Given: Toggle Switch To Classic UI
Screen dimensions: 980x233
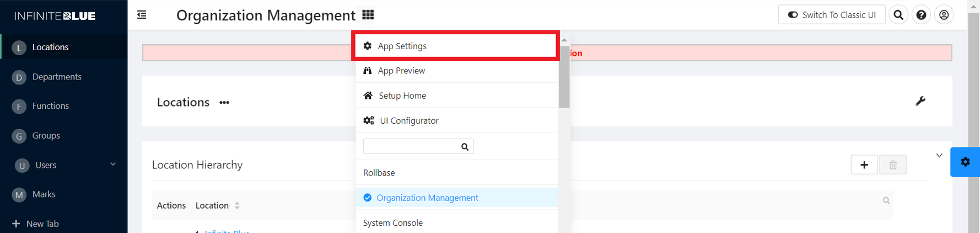Looking at the screenshot, I should point(832,15).
